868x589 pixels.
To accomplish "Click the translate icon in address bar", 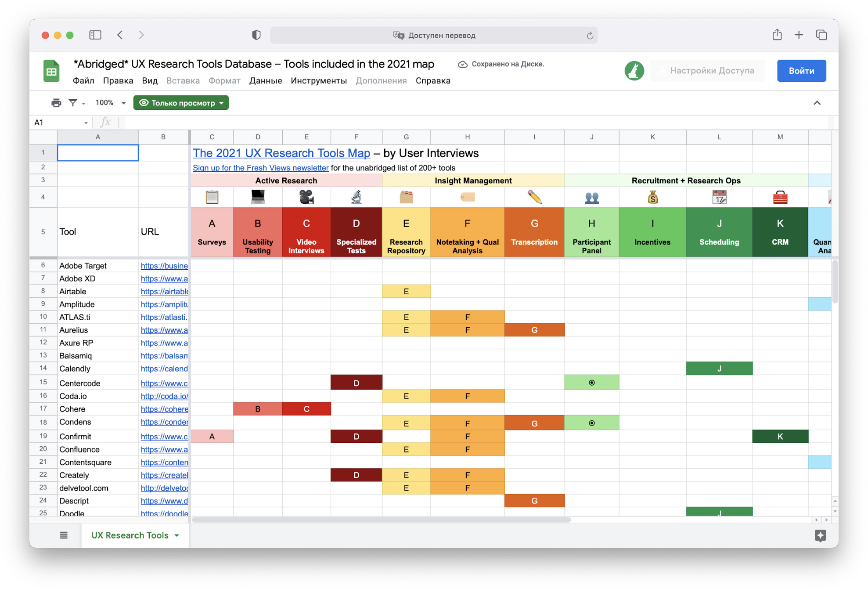I will 398,35.
